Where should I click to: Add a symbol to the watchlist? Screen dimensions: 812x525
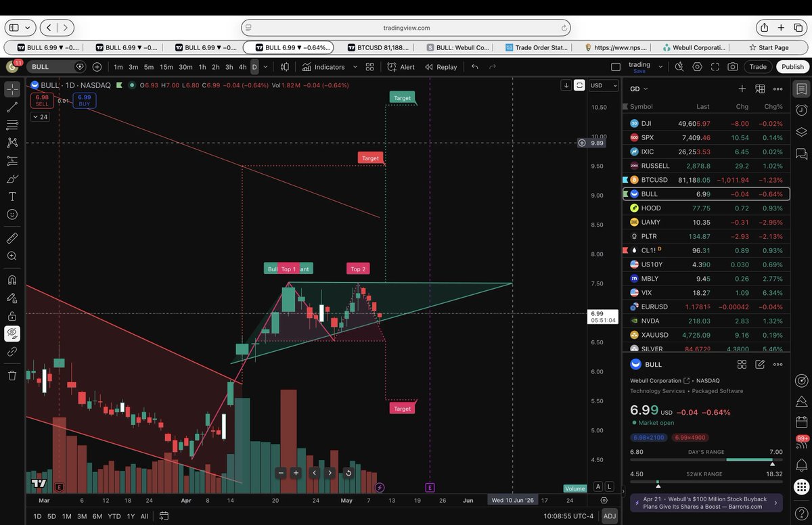742,89
